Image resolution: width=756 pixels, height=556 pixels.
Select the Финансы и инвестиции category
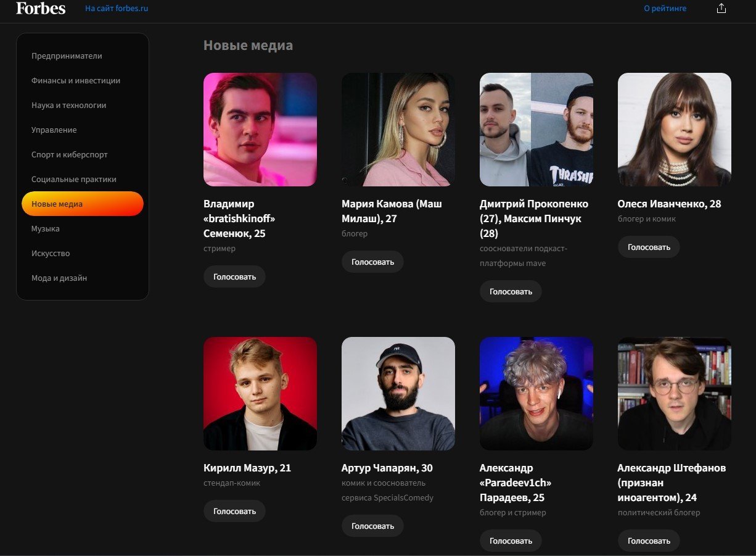coord(83,81)
